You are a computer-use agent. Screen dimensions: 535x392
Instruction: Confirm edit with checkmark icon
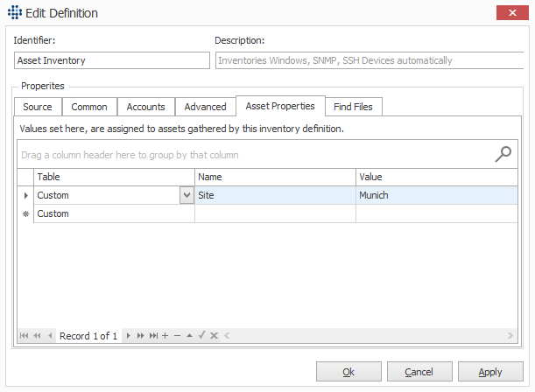(201, 335)
